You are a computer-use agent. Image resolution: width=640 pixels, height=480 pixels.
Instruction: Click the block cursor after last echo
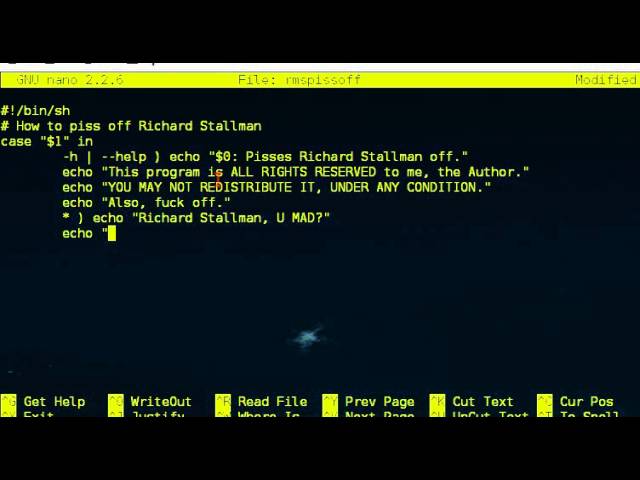(112, 233)
